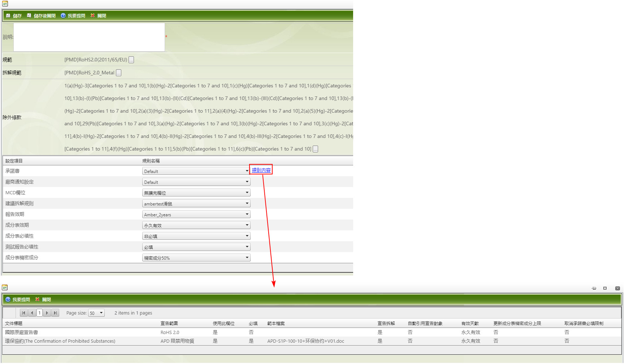The height and width of the screenshot is (364, 625).
Task: Click the [PMD]RoHS_2.0_Metal value
Action: coord(89,73)
